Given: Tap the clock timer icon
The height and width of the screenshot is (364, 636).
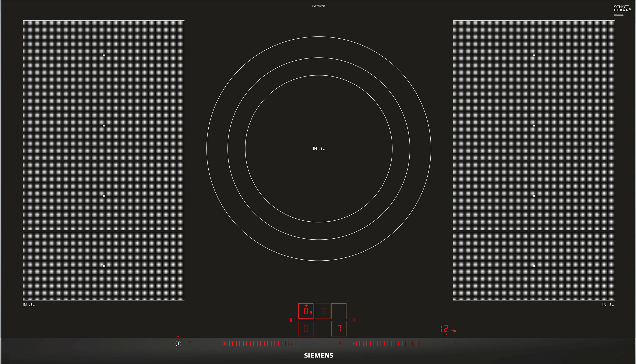Looking at the screenshot, I should (x=443, y=344).
